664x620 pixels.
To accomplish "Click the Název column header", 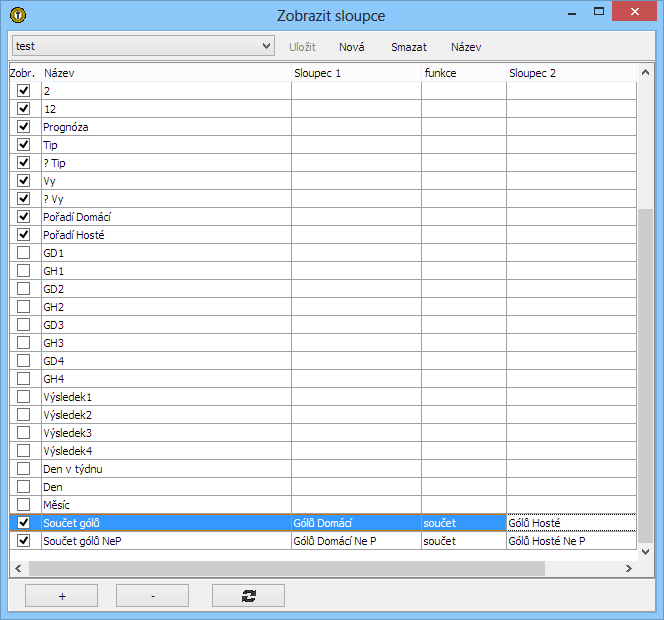I will 166,73.
